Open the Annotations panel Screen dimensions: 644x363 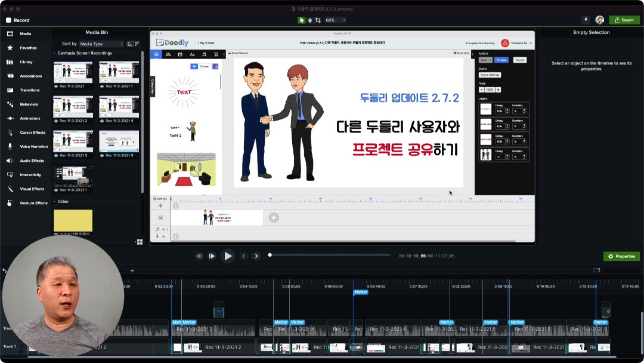24,76
